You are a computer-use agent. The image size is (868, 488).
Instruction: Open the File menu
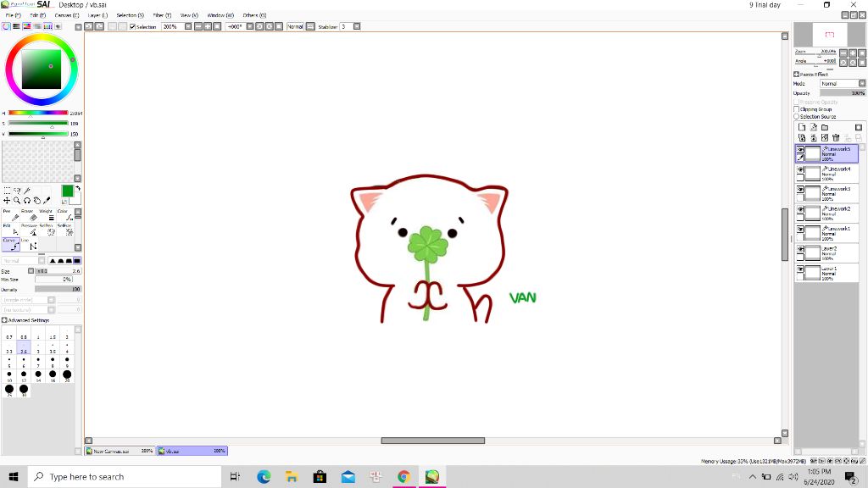point(14,15)
